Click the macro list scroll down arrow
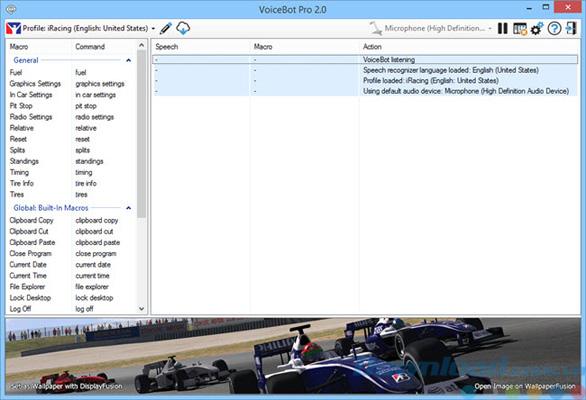 141,309
